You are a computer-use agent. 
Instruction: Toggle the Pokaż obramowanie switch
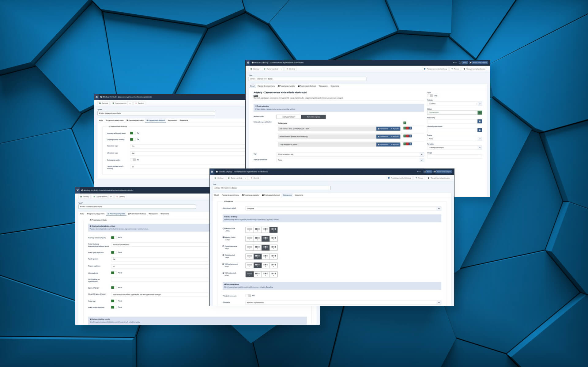click(x=248, y=296)
